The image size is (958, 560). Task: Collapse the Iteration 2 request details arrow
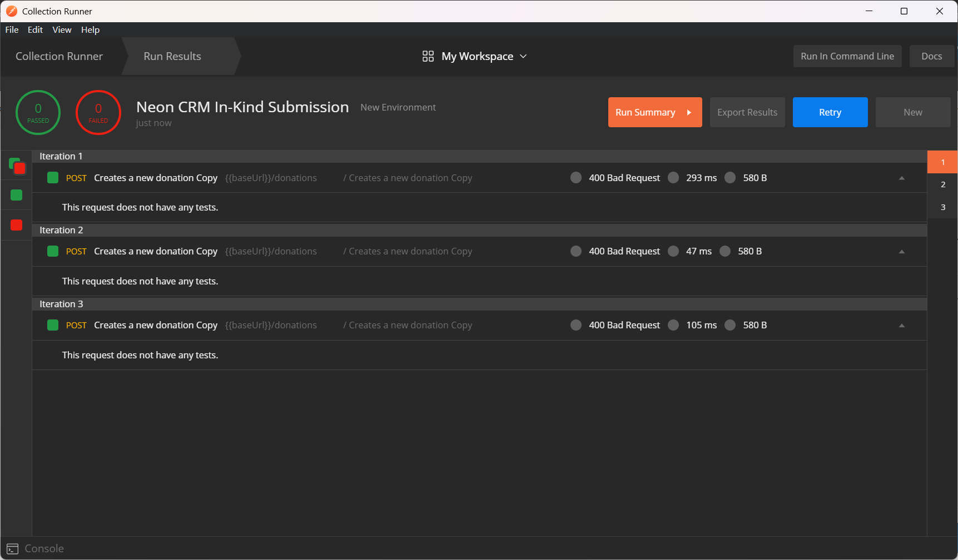pyautogui.click(x=902, y=252)
